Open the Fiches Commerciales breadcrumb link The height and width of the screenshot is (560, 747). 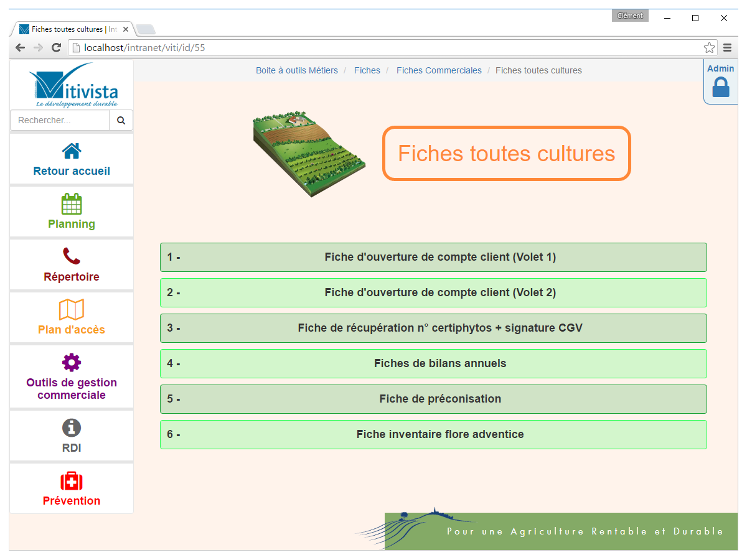click(x=439, y=70)
